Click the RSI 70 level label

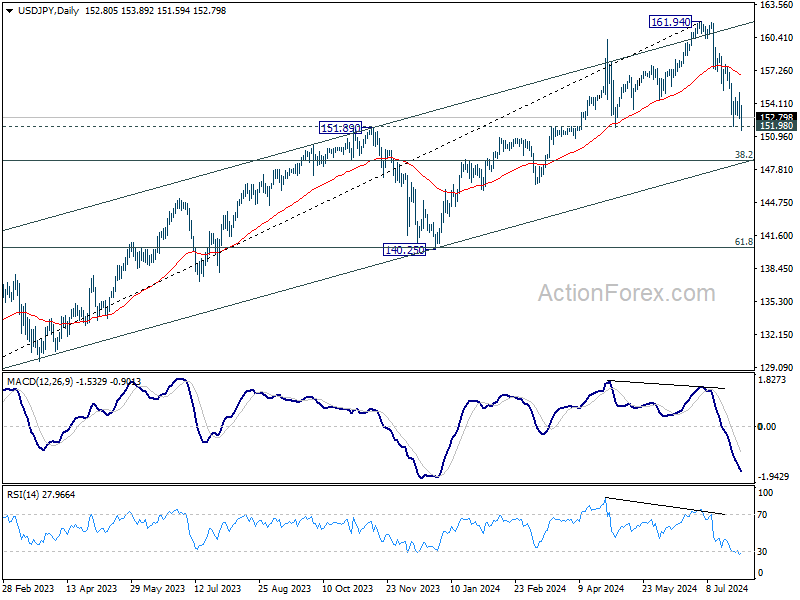(762, 515)
